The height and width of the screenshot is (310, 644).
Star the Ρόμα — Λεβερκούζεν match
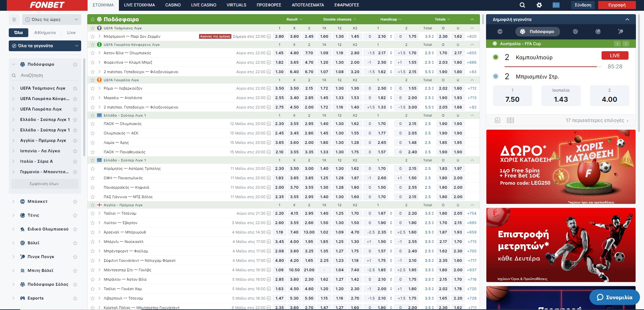[x=93, y=88]
